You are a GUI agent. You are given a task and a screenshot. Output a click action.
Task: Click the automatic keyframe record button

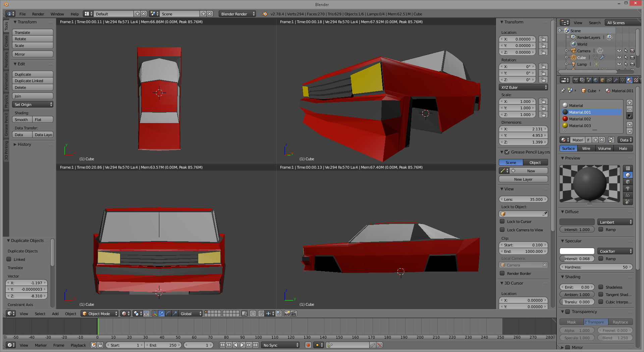tap(308, 345)
